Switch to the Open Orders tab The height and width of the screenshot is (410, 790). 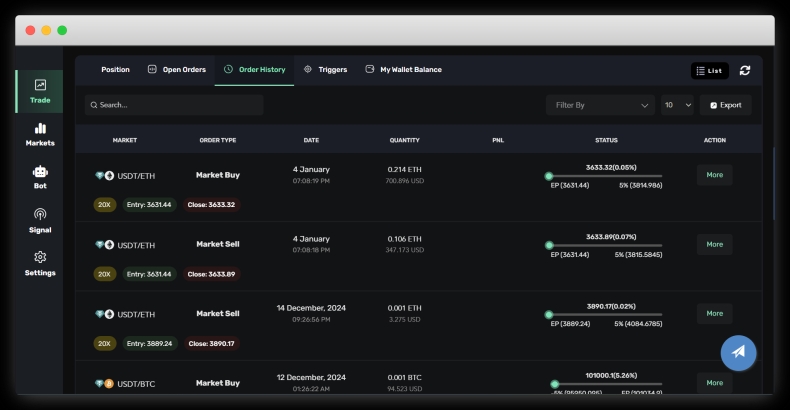pos(177,70)
